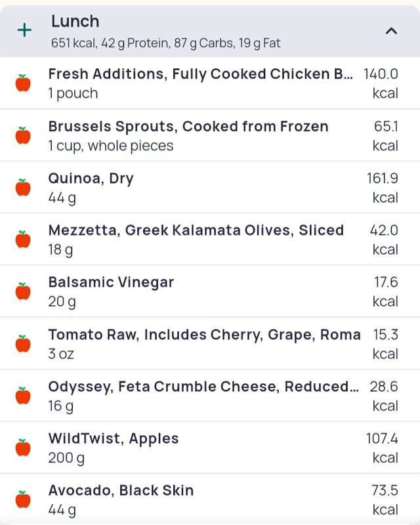Click the plus icon to add lunch food
The image size is (420, 525).
coord(24,30)
